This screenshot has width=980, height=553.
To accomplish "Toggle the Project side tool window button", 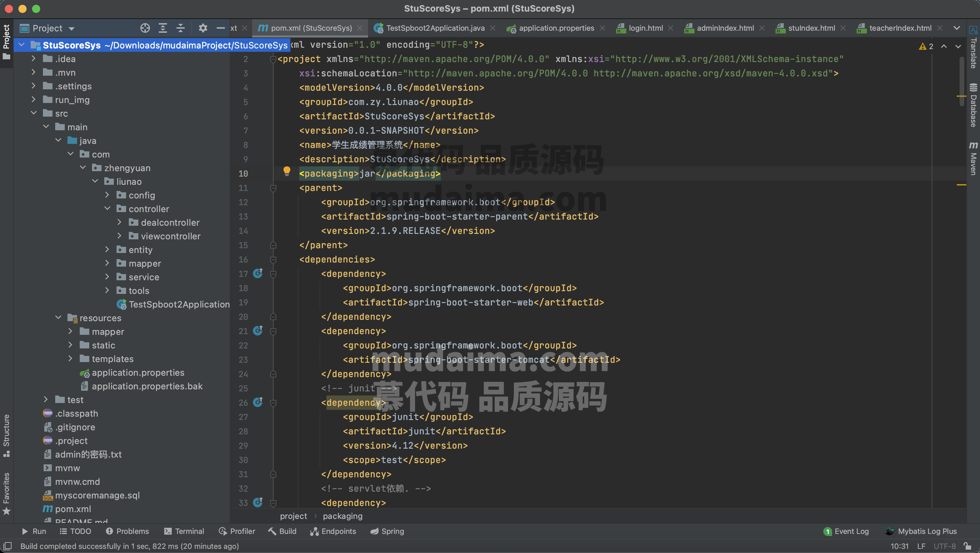I will point(6,43).
